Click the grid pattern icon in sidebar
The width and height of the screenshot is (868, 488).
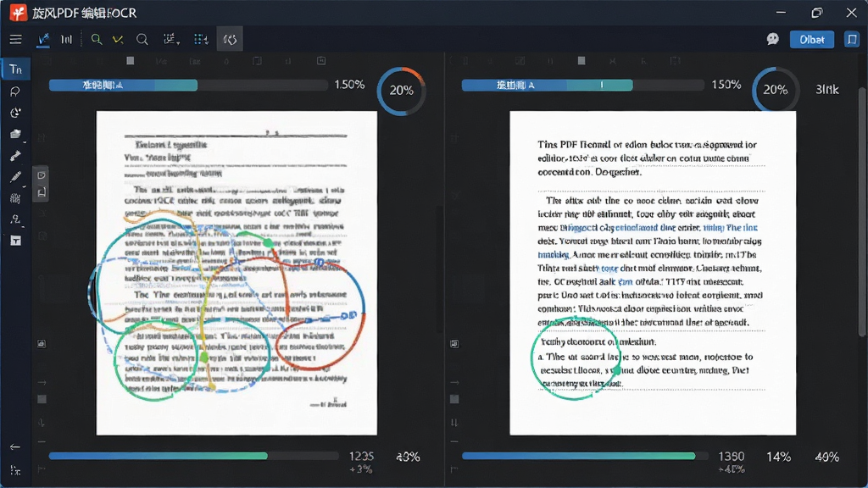click(15, 198)
